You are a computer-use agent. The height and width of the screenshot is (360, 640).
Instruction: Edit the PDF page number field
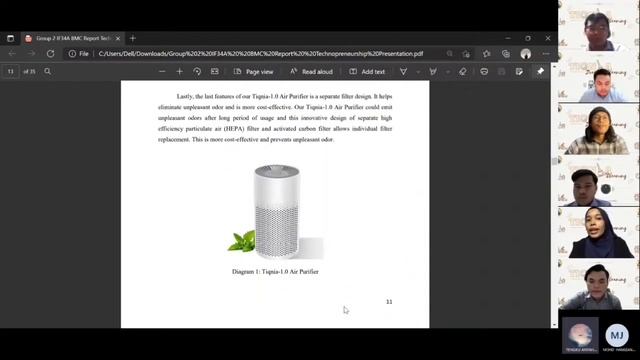tap(11, 71)
